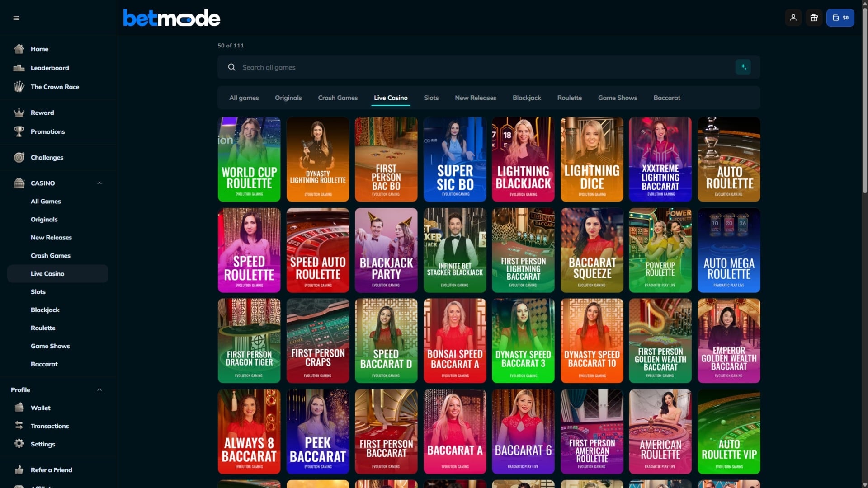Click the Wallet icon in Profile
This screenshot has width=868, height=488.
coord(19,408)
